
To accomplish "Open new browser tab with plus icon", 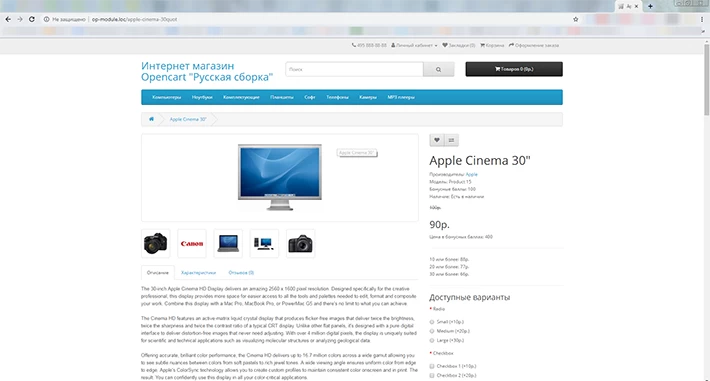I will click(650, 6).
